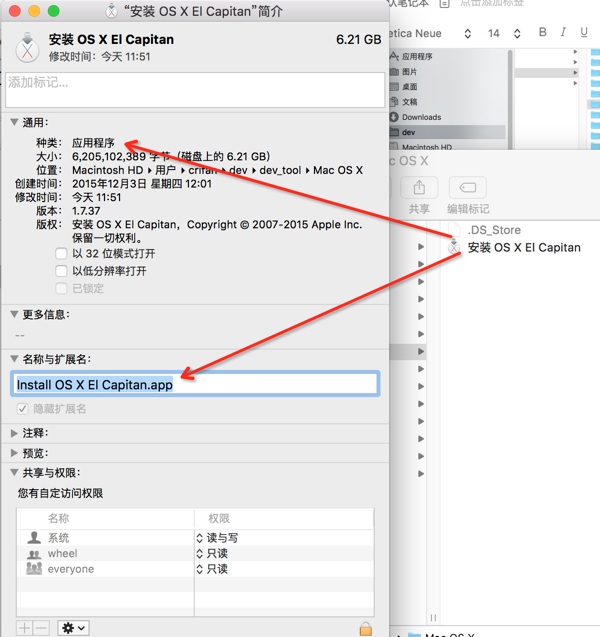The width and height of the screenshot is (600, 637).
Task: Change 系统 privilege dropdown 读与写
Action: coord(217,538)
